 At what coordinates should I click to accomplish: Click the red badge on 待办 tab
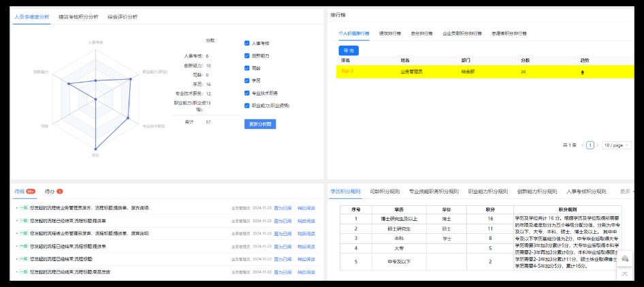[x=60, y=192]
